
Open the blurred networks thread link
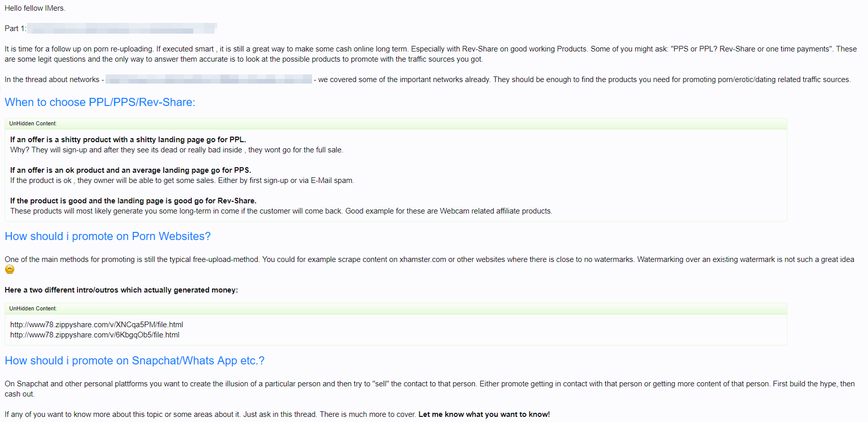pos(209,80)
